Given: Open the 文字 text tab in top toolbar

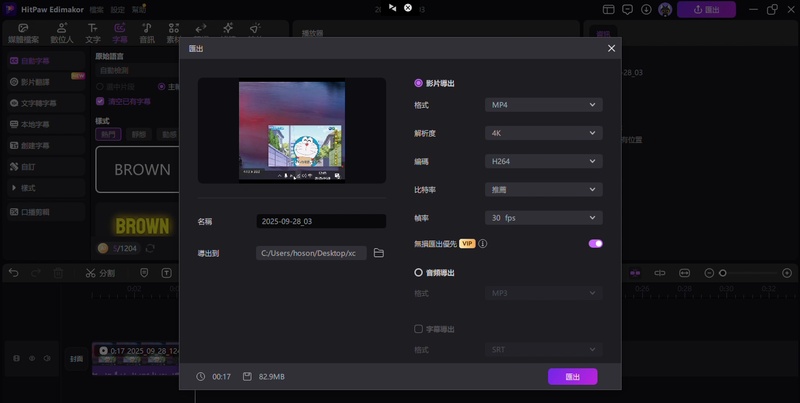Looking at the screenshot, I should point(92,33).
